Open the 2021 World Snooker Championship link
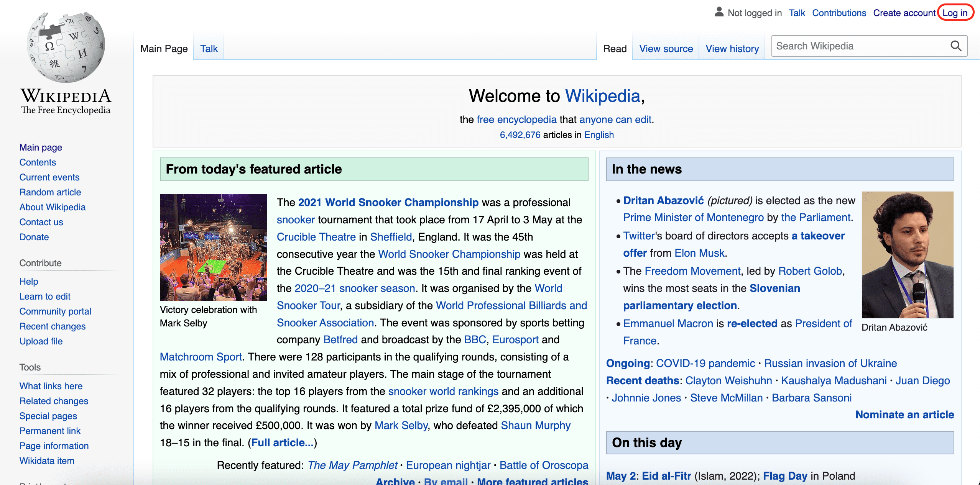Image resolution: width=980 pixels, height=485 pixels. point(388,202)
